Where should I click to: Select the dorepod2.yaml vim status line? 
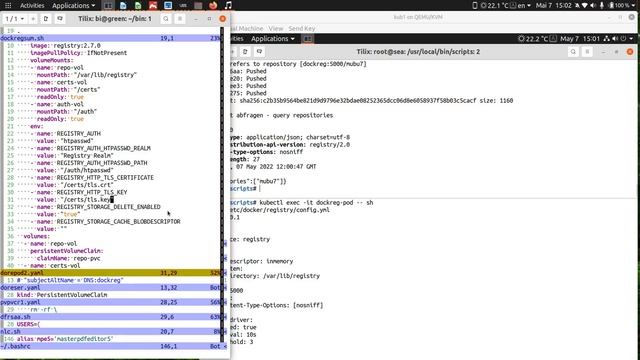click(110, 273)
